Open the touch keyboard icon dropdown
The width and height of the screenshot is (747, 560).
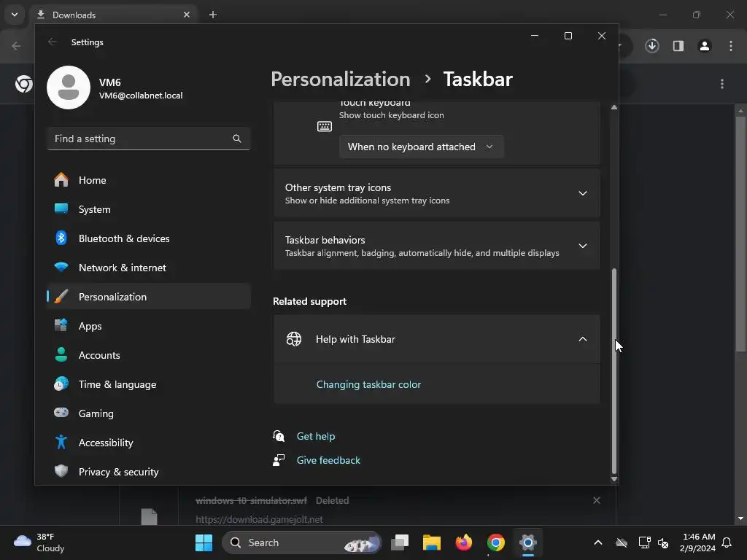pyautogui.click(x=421, y=147)
